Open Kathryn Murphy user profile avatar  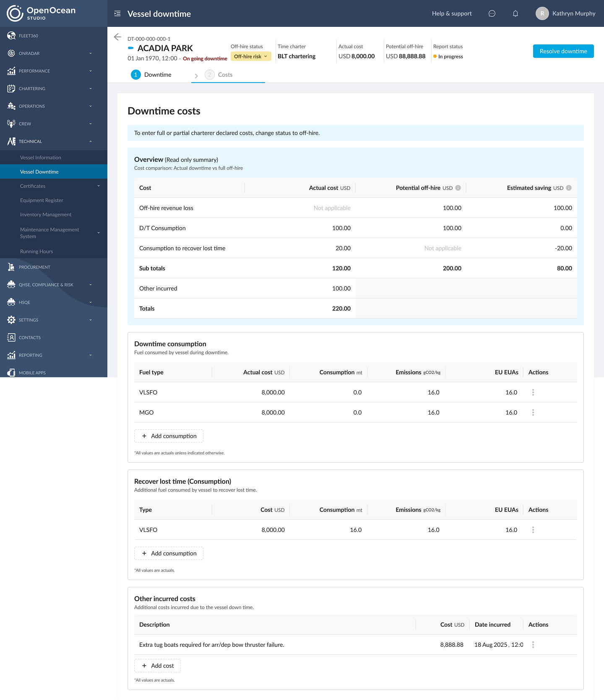click(542, 14)
